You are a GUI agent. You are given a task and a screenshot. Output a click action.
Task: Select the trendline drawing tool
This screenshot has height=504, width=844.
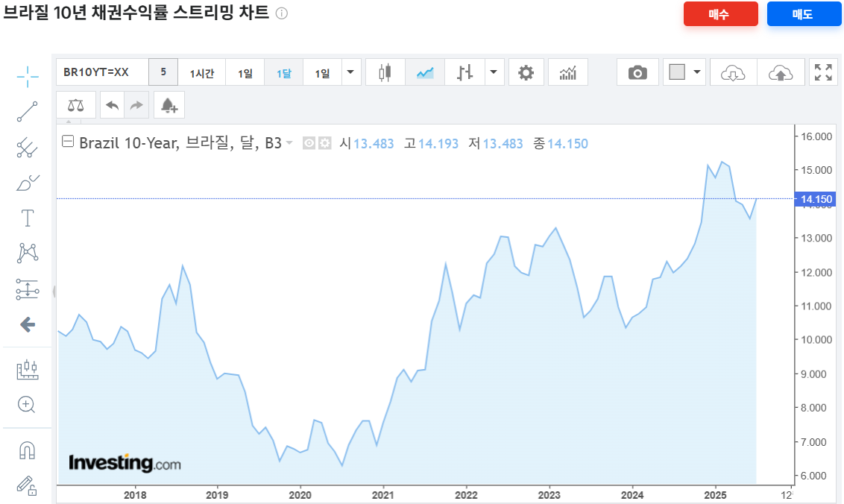pos(27,112)
